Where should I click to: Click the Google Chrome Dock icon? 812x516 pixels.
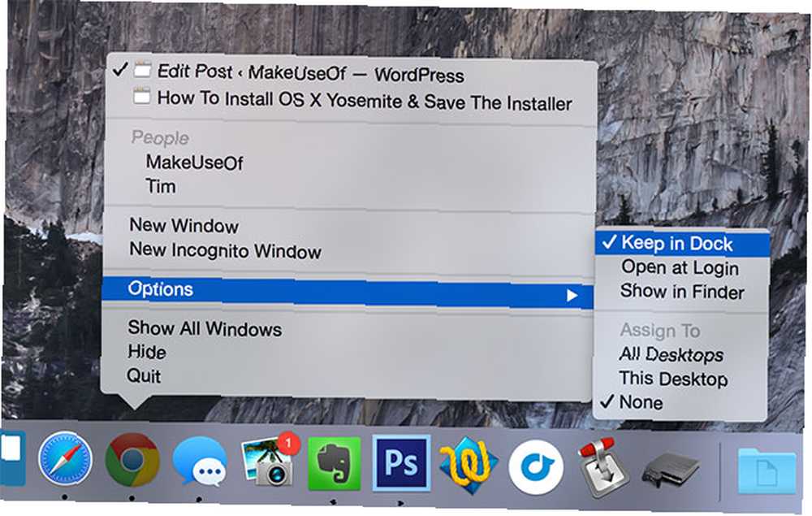132,460
